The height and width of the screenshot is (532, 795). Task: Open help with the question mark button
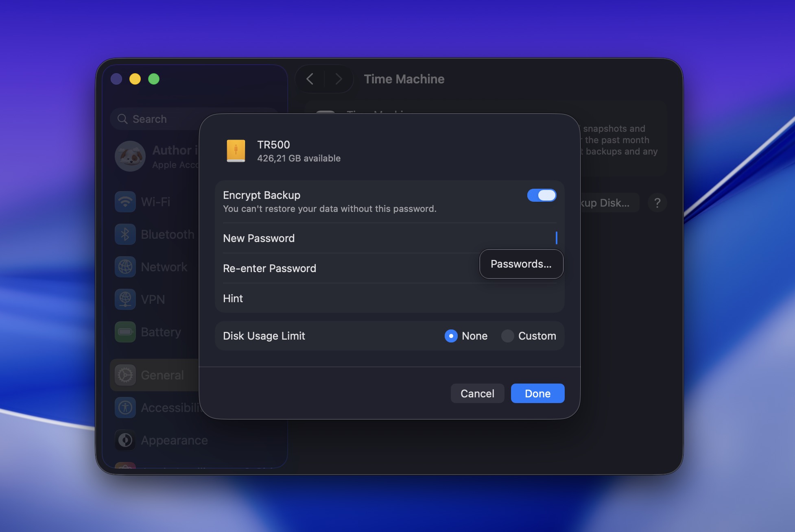point(657,203)
